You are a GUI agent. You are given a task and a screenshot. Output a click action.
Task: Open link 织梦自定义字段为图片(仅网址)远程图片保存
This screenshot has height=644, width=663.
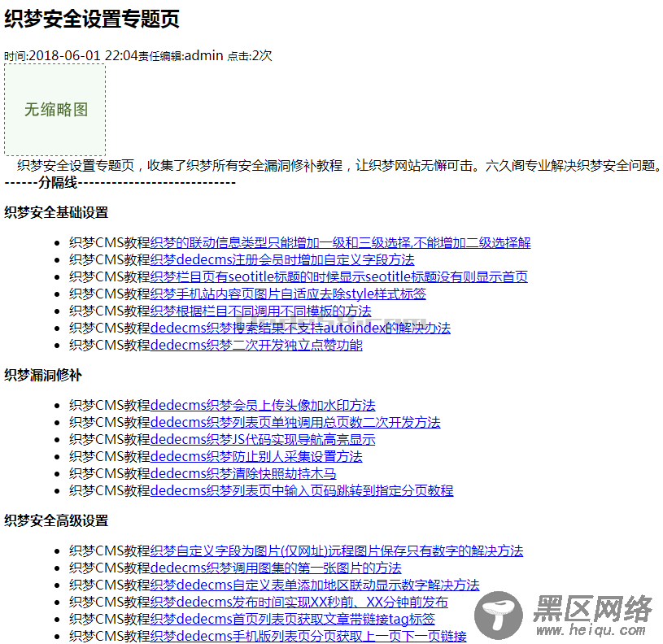pos(337,551)
